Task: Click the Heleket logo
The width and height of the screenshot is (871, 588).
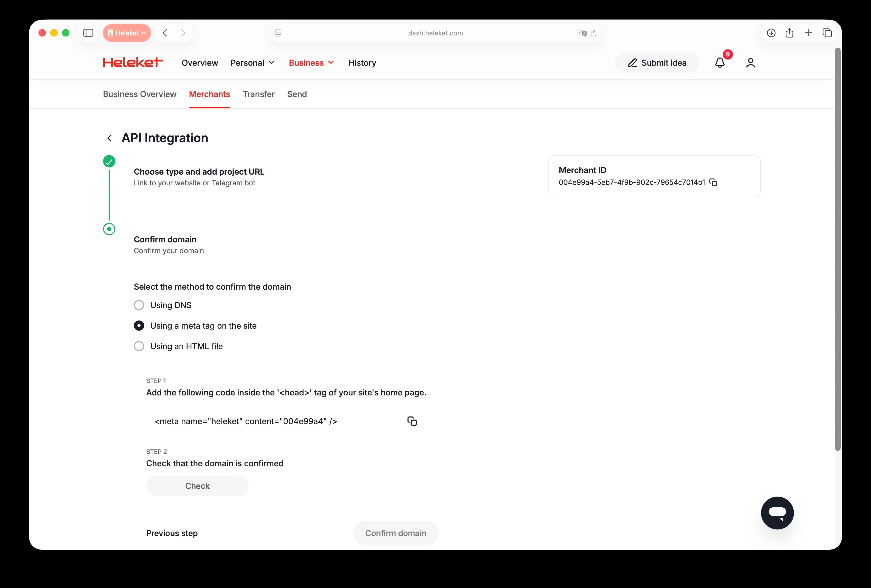Action: 133,63
